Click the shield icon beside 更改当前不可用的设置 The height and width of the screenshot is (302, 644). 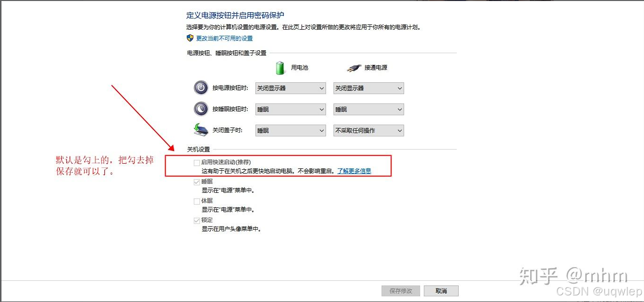point(190,38)
